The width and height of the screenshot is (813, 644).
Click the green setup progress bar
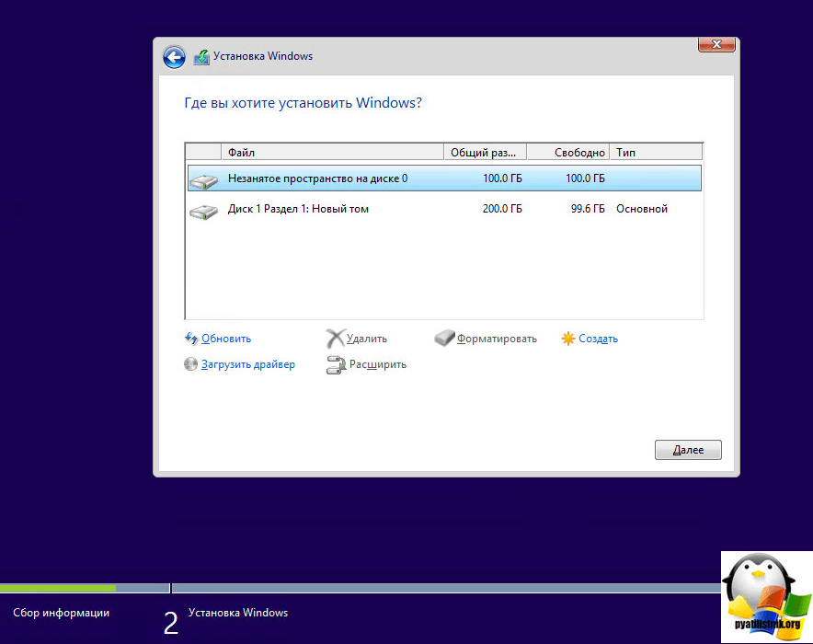point(59,587)
